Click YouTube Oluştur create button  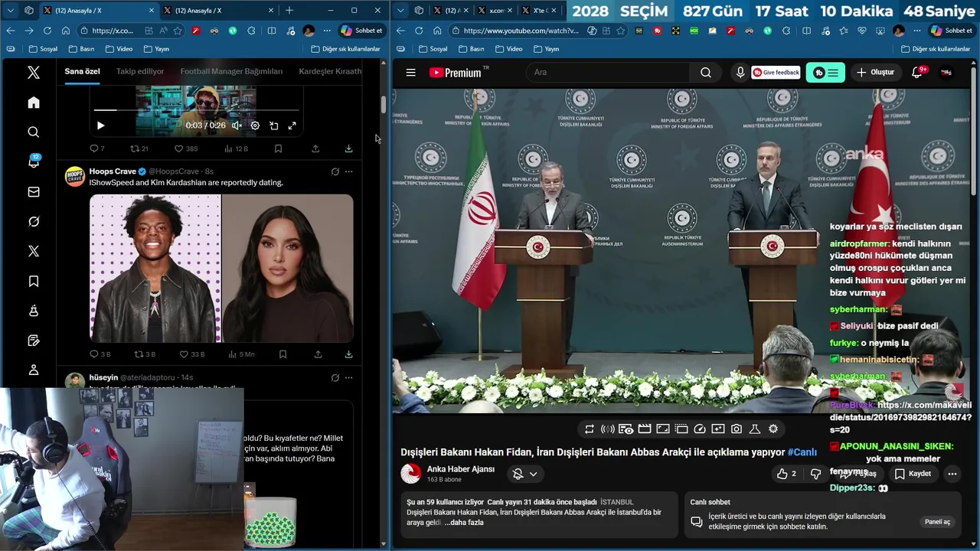(875, 72)
